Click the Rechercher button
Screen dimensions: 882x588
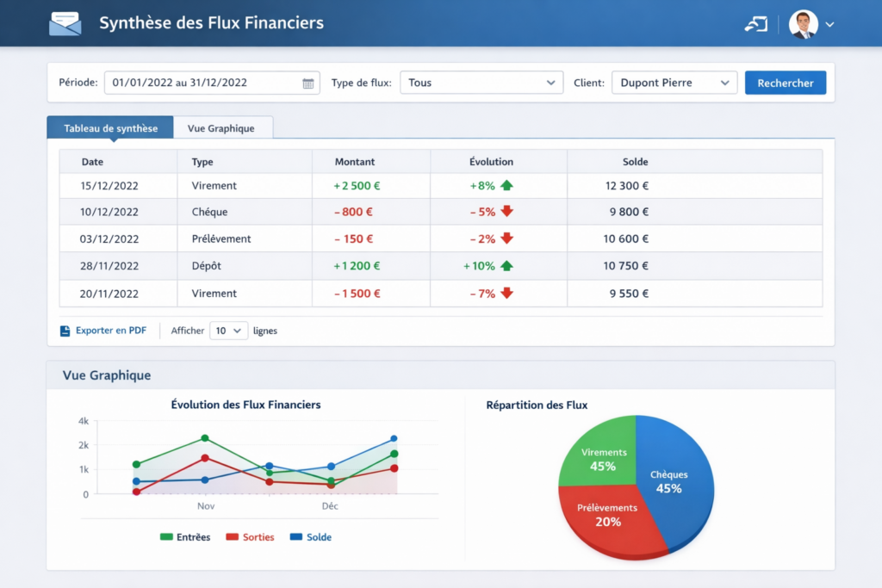click(785, 83)
